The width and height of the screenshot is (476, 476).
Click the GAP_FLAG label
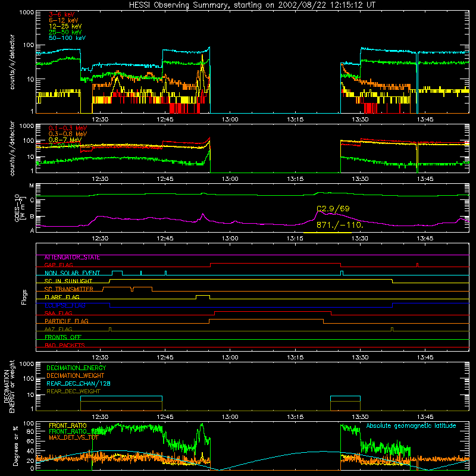coord(58,265)
